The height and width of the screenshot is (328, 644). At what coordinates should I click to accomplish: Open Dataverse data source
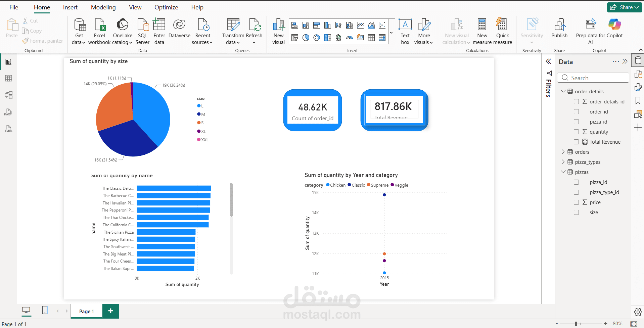pyautogui.click(x=179, y=29)
